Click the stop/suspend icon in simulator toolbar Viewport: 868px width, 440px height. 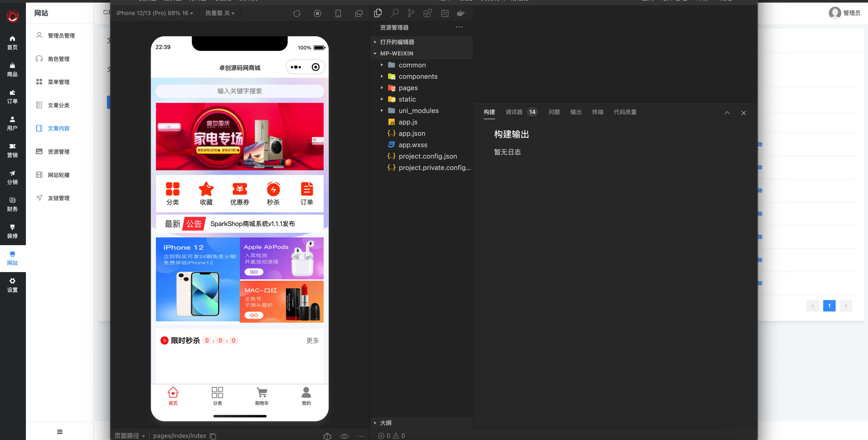[317, 13]
